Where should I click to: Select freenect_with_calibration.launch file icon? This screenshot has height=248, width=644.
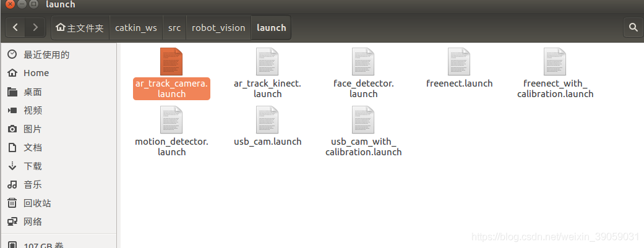pos(555,62)
